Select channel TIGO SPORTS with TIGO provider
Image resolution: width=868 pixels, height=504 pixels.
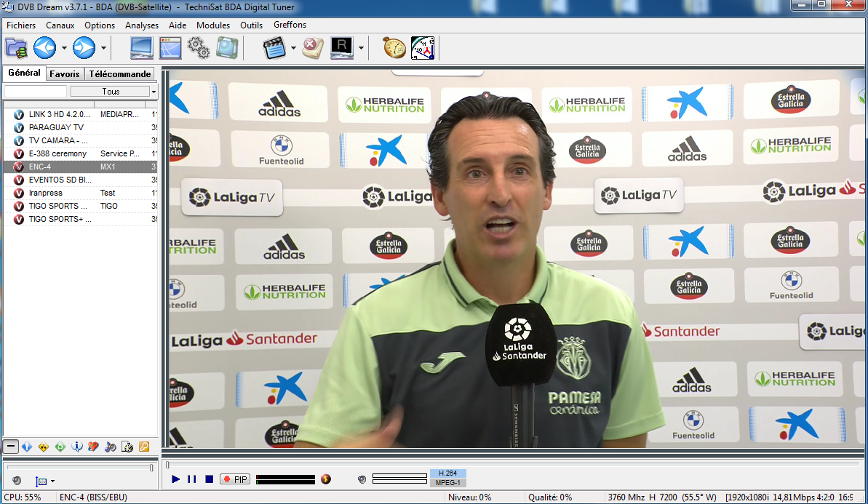point(81,206)
